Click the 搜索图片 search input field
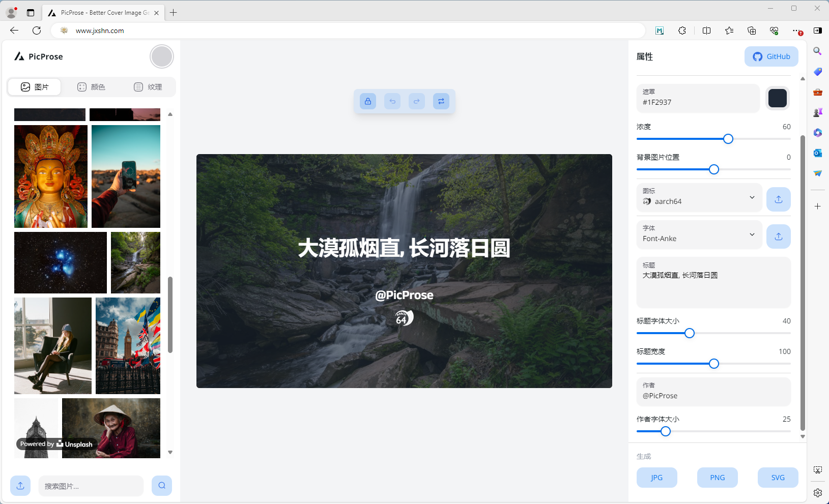 [x=91, y=486]
